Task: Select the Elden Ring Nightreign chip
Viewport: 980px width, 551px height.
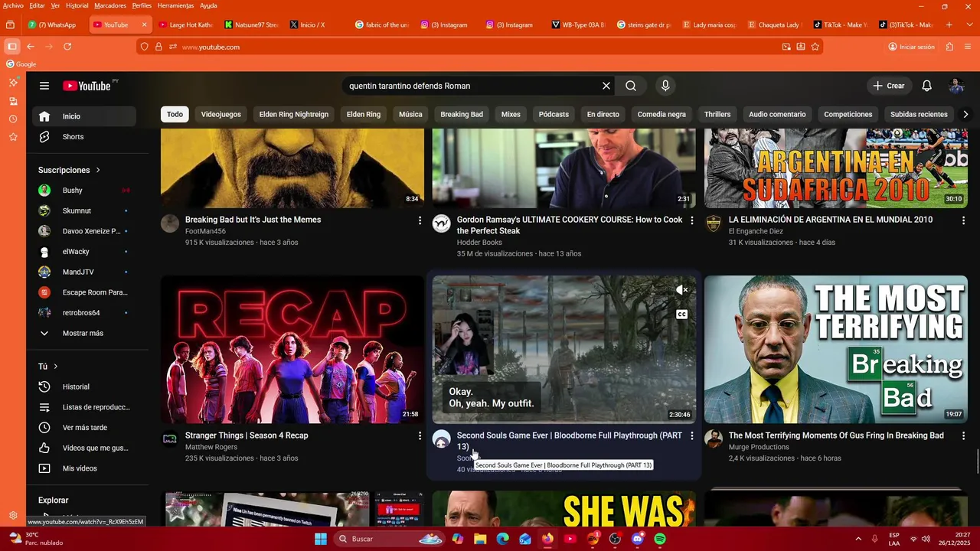Action: [294, 114]
